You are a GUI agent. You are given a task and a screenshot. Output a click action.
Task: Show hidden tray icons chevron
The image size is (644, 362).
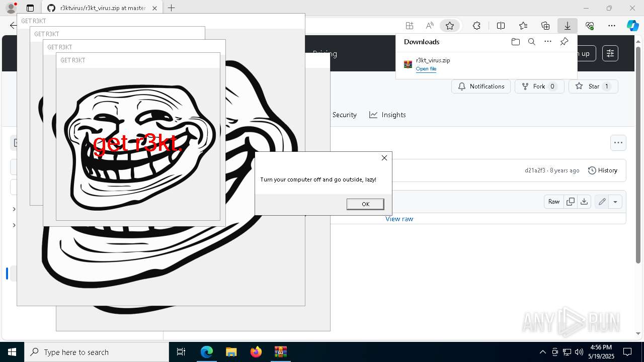click(x=542, y=352)
